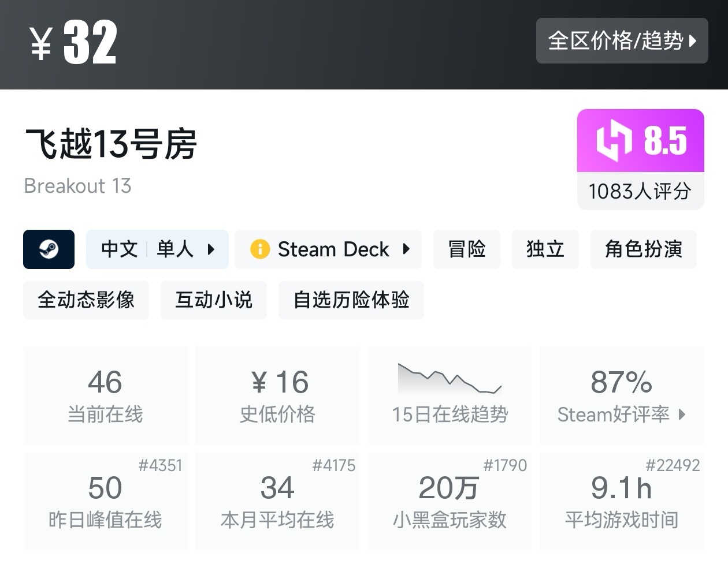Viewport: 728px width, 564px height.
Task: Click the Steam platform icon
Action: tap(49, 249)
